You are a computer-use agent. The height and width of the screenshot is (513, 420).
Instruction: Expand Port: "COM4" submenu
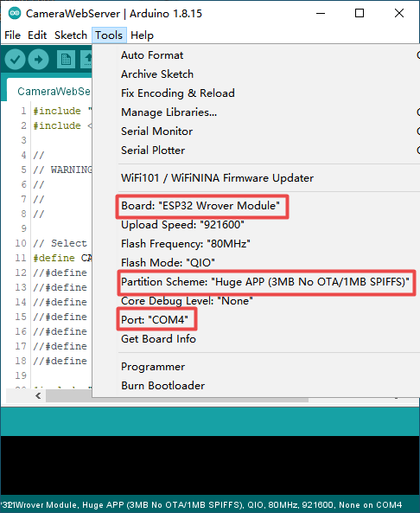256,319
